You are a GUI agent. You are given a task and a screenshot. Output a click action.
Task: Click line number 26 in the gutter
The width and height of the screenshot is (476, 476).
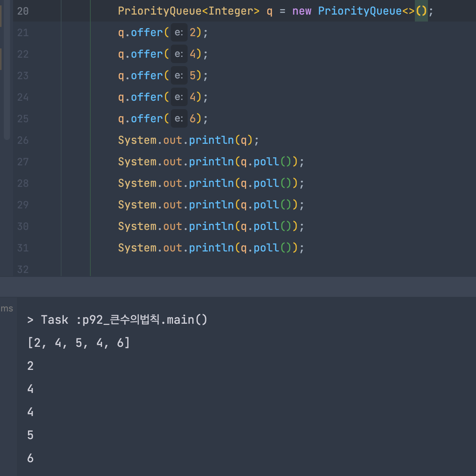tap(23, 140)
